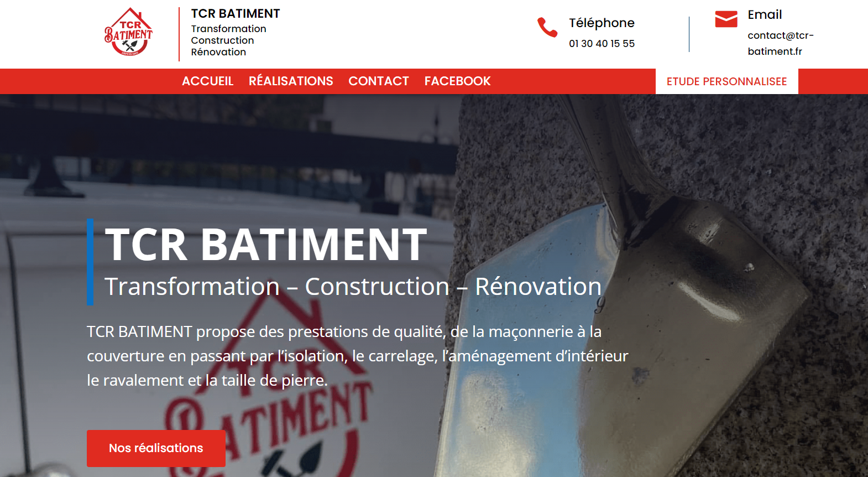Click the hero paragraph about prestations de qualité
This screenshot has height=477, width=868.
358,356
